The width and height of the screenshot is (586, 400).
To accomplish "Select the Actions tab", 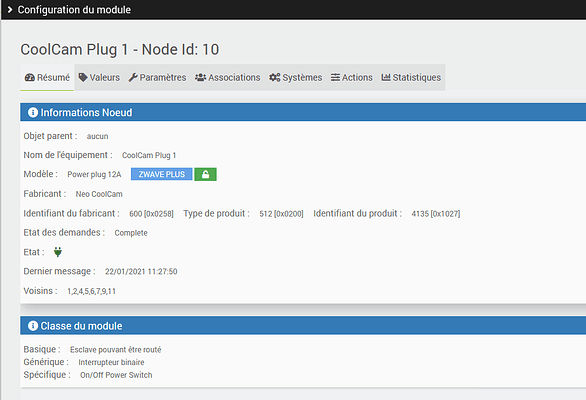I will [352, 77].
